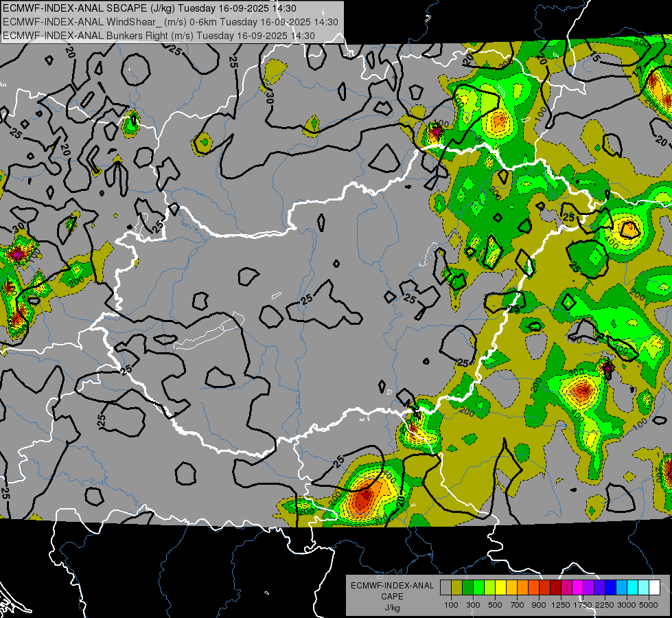Click the bright green legend swatch
This screenshot has width=672, height=618.
pyautogui.click(x=478, y=588)
